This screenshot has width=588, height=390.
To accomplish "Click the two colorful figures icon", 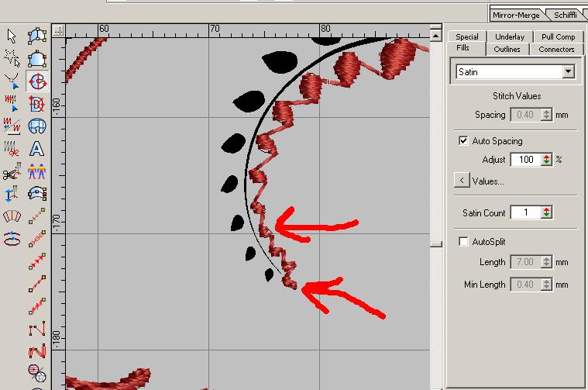I will [36, 171].
